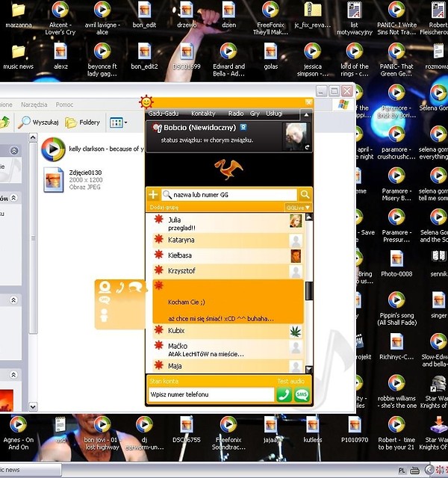The image size is (448, 478).
Task: Open the GGLive dropdown
Action: click(x=298, y=208)
